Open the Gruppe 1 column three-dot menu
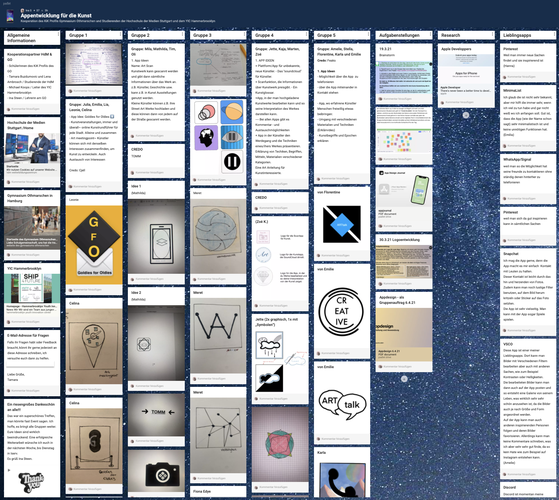The width and height of the screenshot is (559, 500). click(x=120, y=35)
